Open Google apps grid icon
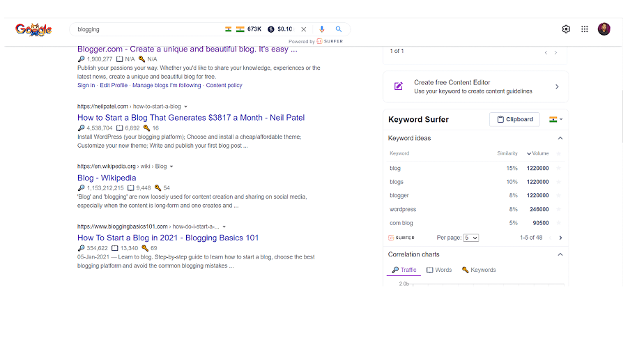This screenshot has width=644, height=338. 585,29
